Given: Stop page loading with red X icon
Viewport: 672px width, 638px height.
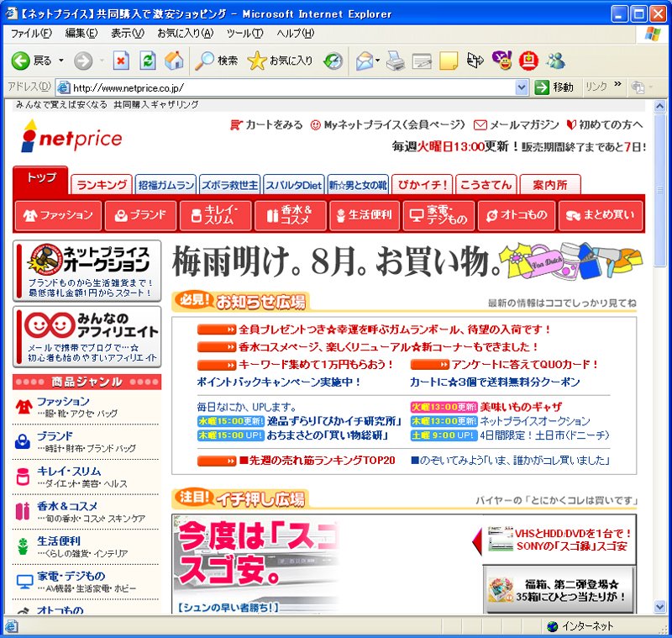Looking at the screenshot, I should tap(121, 61).
